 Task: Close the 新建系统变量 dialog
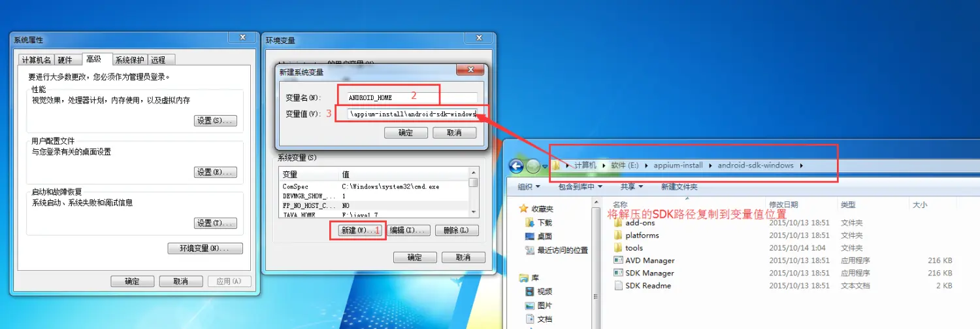470,71
